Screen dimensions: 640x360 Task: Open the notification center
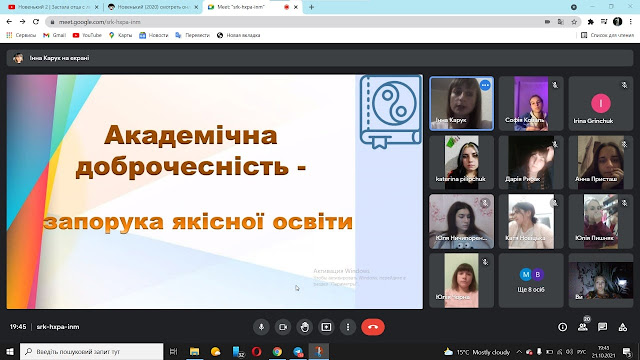pyautogui.click(x=627, y=351)
